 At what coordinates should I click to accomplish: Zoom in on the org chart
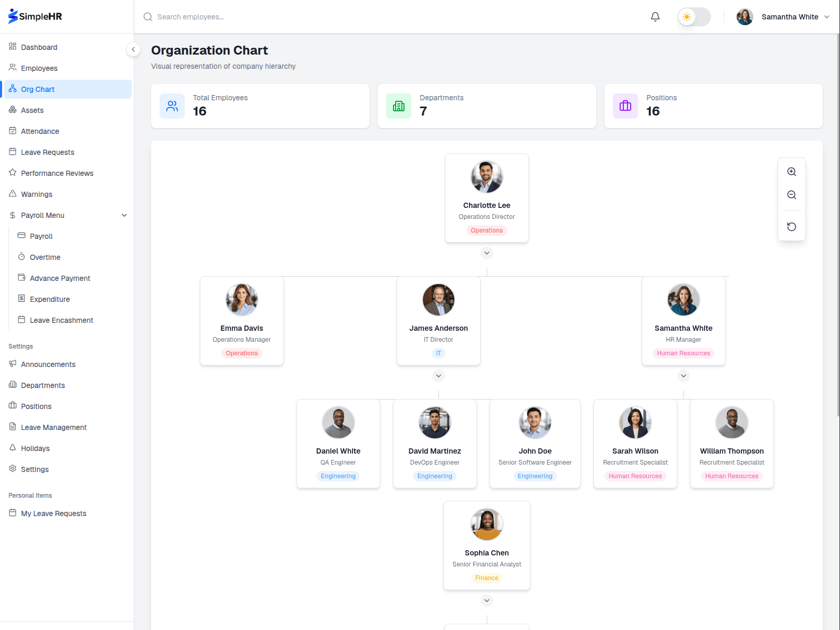[791, 172]
